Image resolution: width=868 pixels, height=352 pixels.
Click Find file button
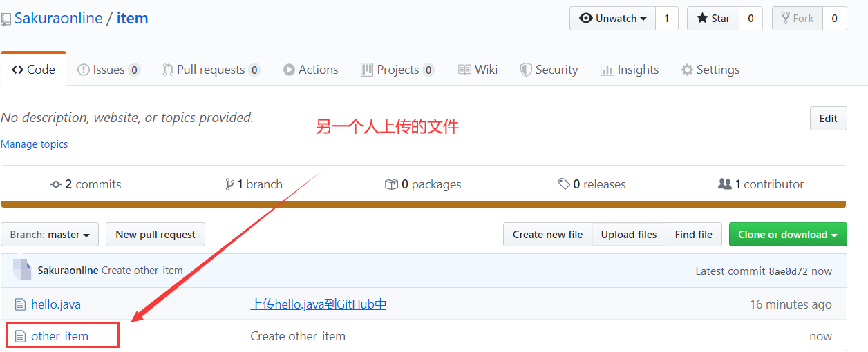click(x=694, y=235)
